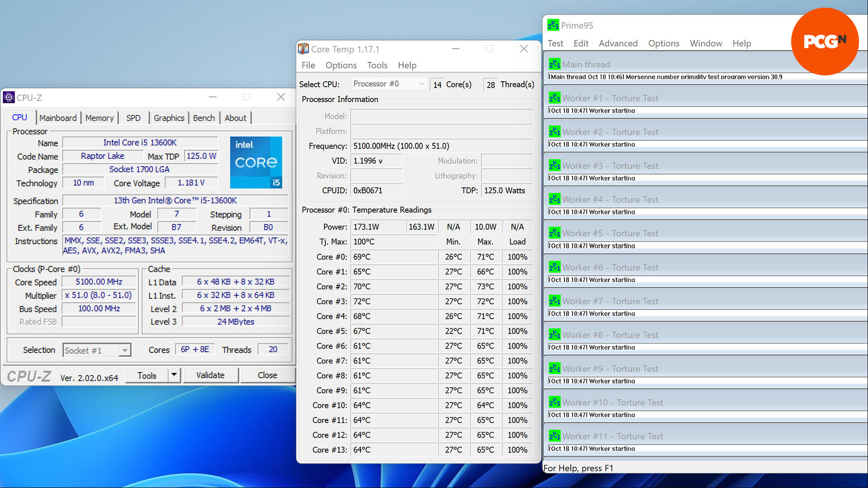Click the Core Speed 5100.00 MHz value
Viewport: 868px width, 488px height.
click(99, 282)
